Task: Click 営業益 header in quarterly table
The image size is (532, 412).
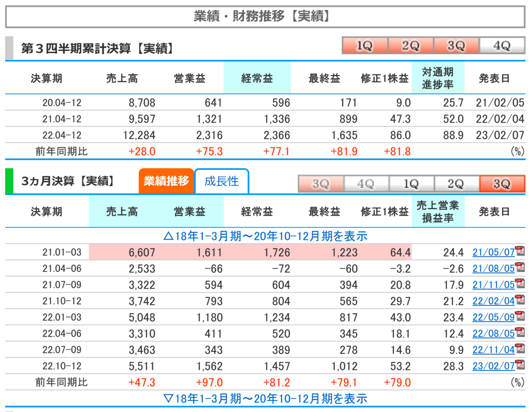Action: pos(190,211)
